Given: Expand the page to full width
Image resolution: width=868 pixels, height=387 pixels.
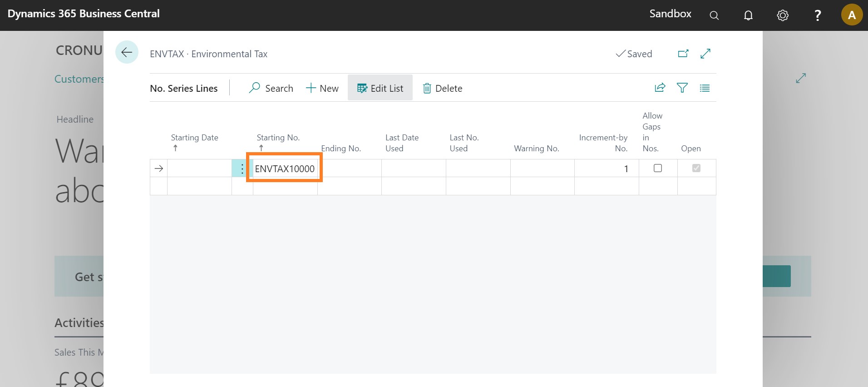Looking at the screenshot, I should click(705, 54).
